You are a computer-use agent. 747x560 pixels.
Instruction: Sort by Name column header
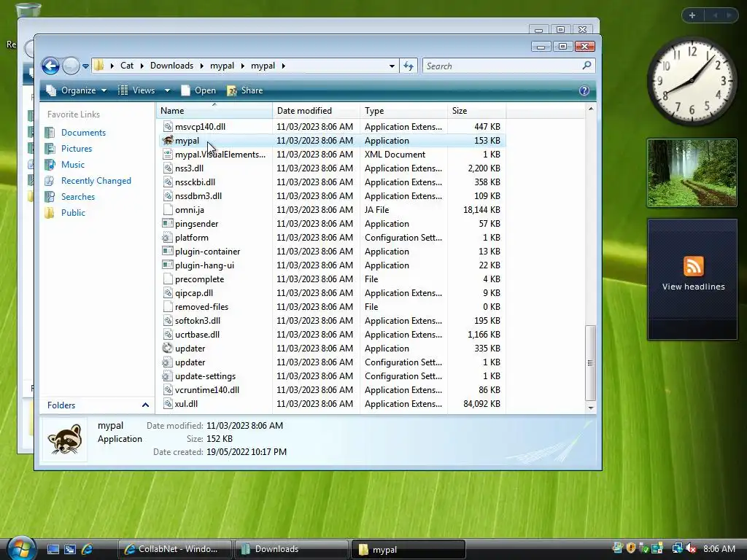[x=214, y=111]
